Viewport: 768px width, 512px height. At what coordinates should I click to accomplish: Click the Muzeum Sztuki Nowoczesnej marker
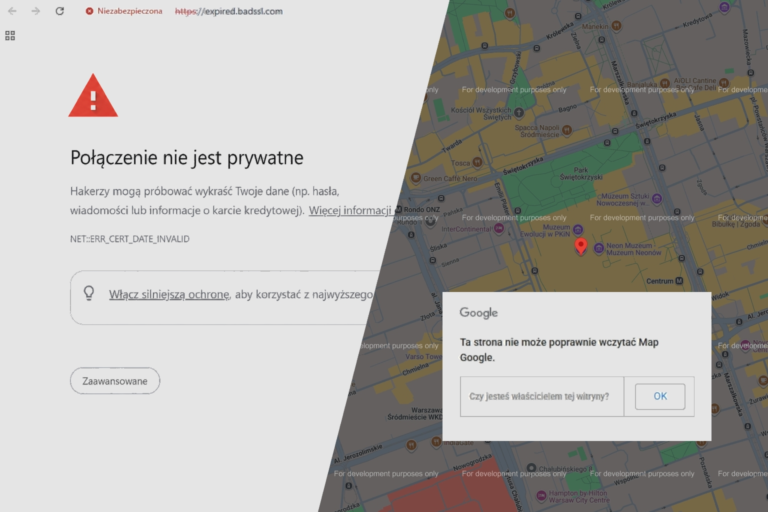[657, 198]
